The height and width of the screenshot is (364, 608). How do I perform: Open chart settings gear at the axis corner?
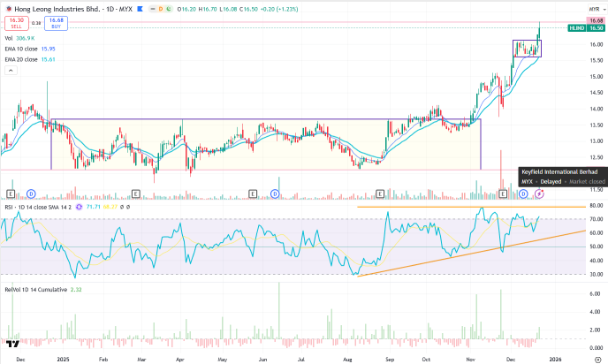pos(598,360)
